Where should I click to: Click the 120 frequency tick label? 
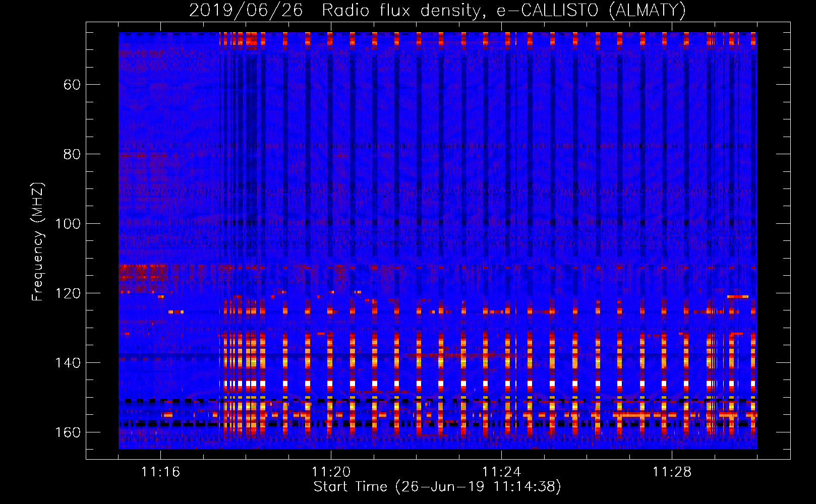pyautogui.click(x=68, y=293)
